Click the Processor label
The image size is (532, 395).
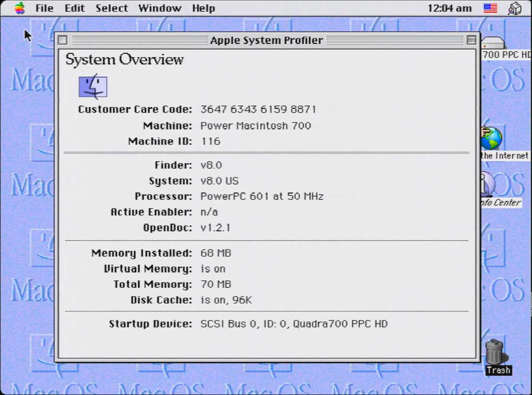[164, 196]
